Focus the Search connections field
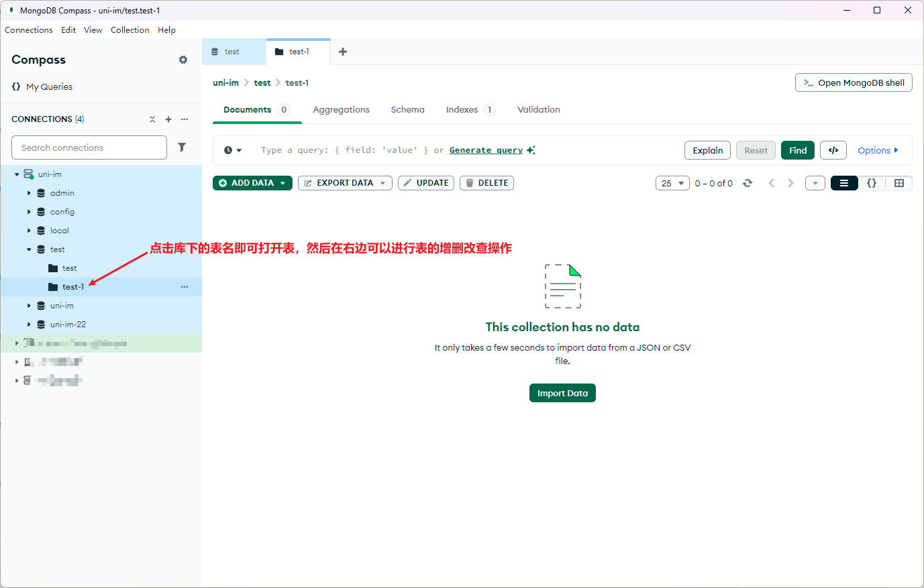924x588 pixels. click(89, 148)
